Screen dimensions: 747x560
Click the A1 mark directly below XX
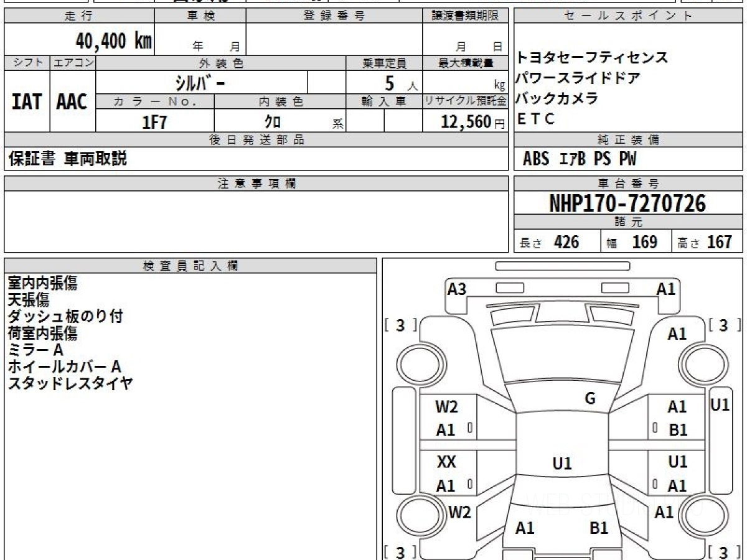point(446,486)
